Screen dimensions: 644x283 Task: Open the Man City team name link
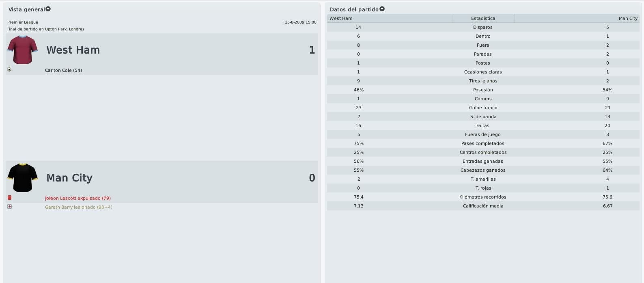(69, 178)
